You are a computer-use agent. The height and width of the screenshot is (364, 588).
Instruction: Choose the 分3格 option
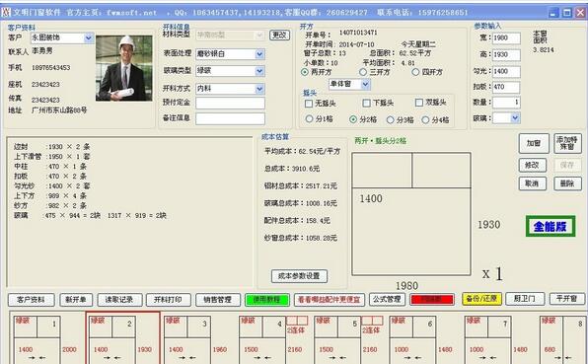pos(391,119)
